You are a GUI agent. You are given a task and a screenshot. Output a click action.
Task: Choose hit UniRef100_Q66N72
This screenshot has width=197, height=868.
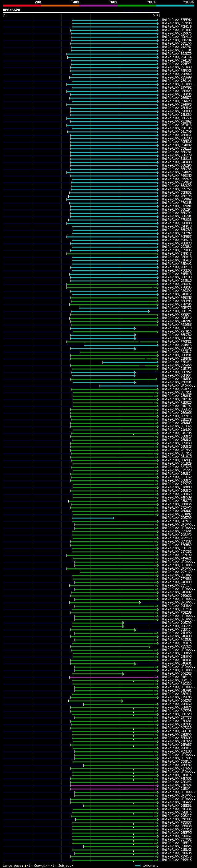[x=177, y=98]
